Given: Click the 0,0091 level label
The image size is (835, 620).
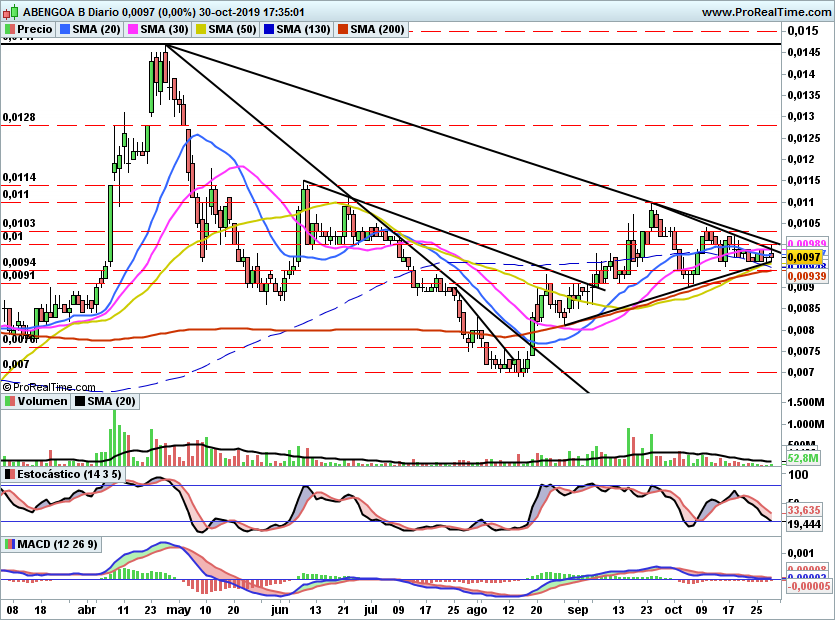Looking at the screenshot, I should [19, 275].
